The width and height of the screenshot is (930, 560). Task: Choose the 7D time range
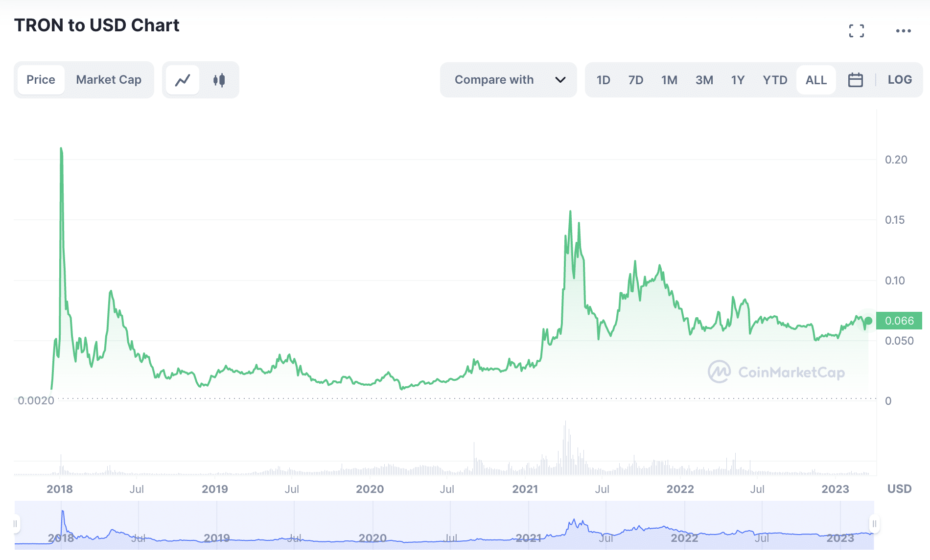click(636, 80)
